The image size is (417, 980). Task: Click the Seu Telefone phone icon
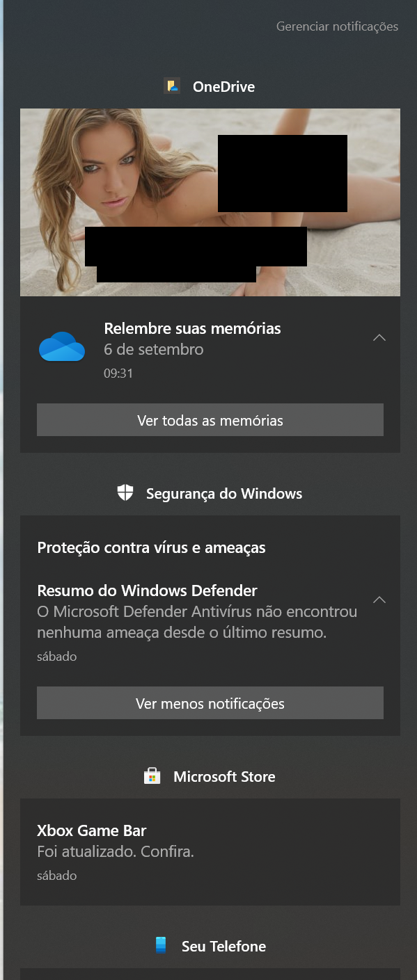click(161, 946)
